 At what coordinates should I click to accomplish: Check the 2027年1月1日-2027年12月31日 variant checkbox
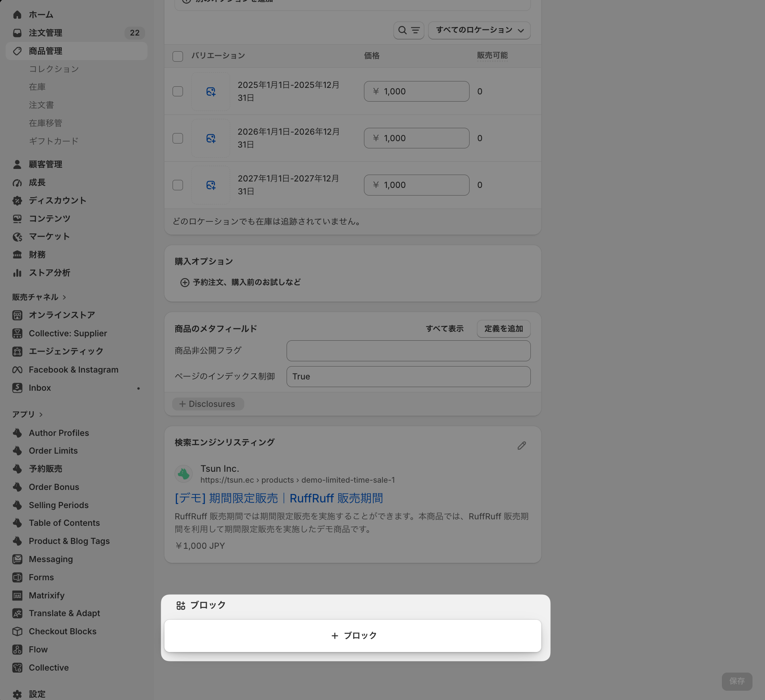click(x=178, y=185)
